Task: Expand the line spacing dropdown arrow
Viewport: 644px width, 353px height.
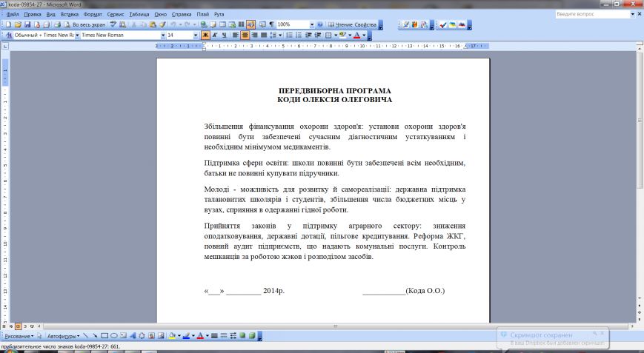Action: (x=280, y=36)
